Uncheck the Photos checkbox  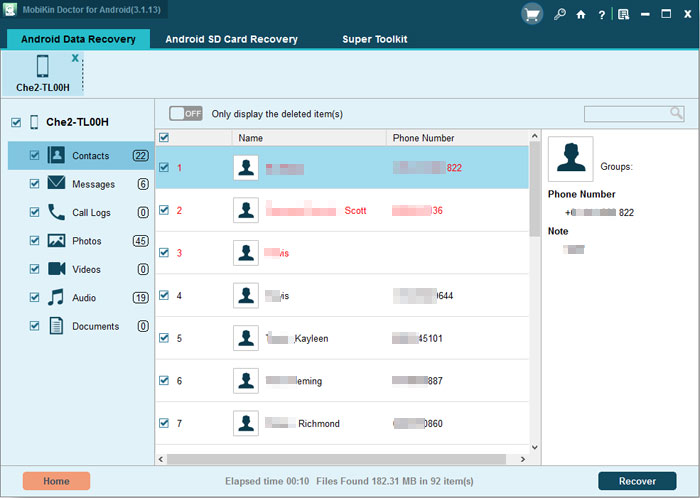pyautogui.click(x=34, y=241)
